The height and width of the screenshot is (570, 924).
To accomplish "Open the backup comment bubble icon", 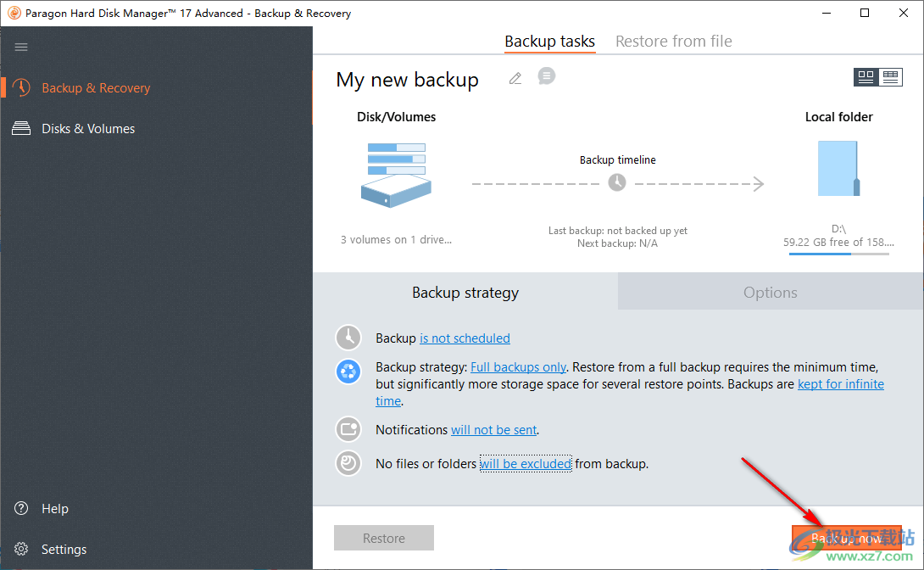I will pos(546,76).
